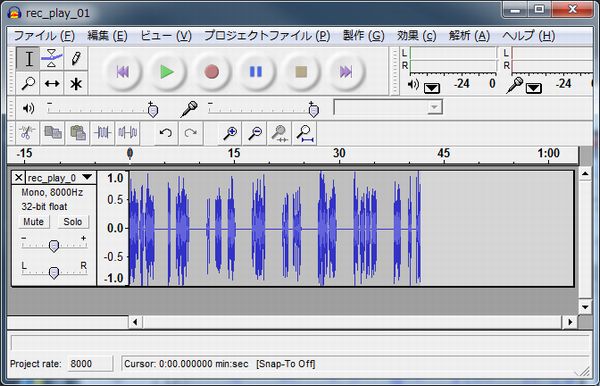Open input meter options dropdown arrow
The image size is (600, 386).
pos(533,88)
